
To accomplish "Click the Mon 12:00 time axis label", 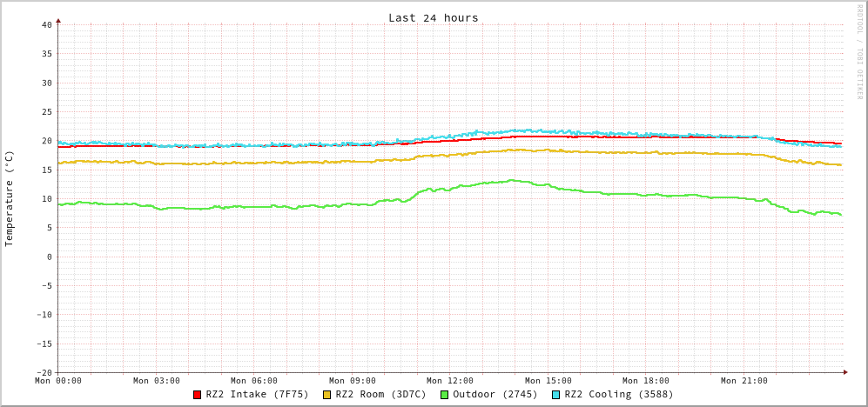I will click(450, 381).
